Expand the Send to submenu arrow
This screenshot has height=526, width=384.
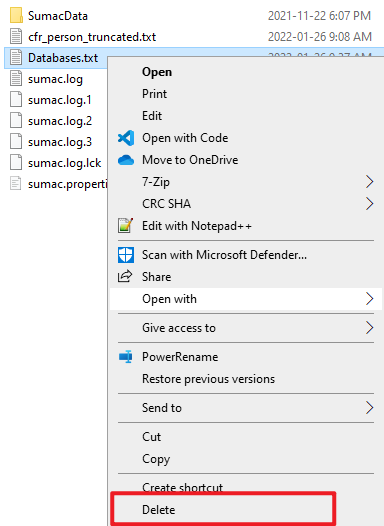(x=369, y=408)
